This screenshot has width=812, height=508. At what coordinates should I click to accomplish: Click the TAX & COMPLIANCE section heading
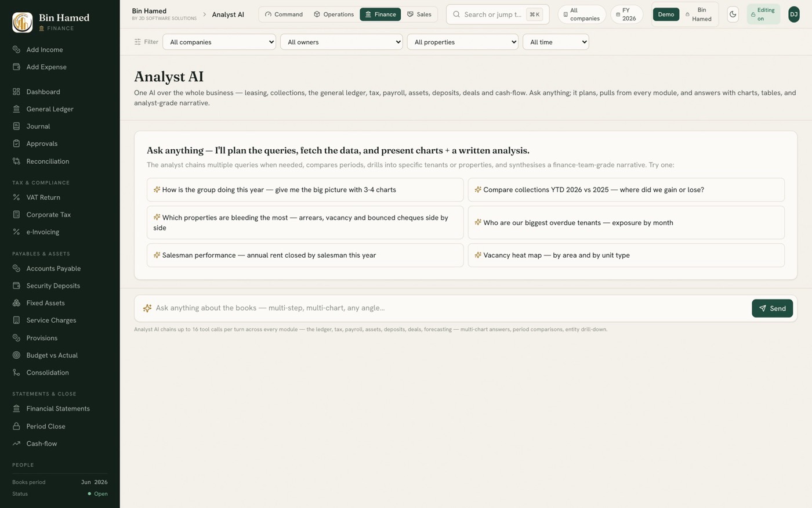[x=41, y=183]
